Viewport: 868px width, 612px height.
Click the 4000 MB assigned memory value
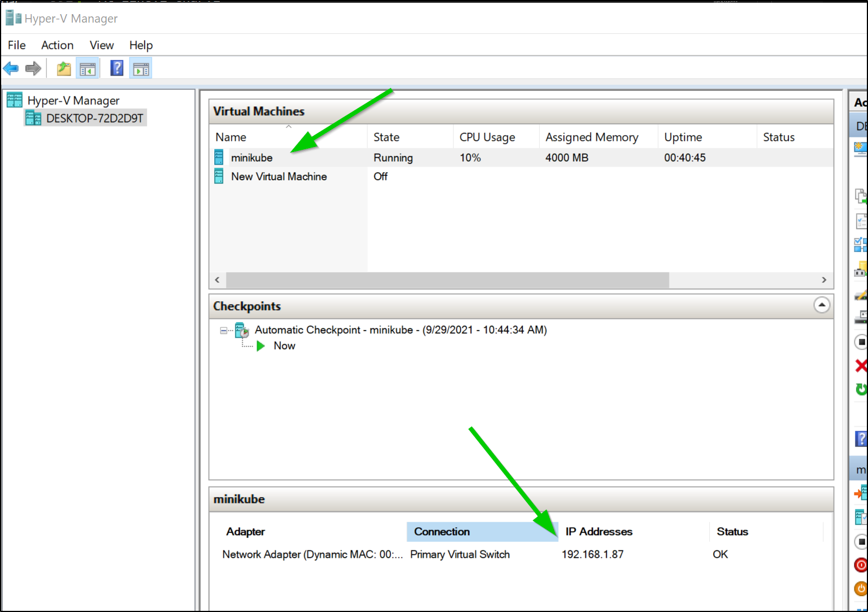[x=567, y=158]
